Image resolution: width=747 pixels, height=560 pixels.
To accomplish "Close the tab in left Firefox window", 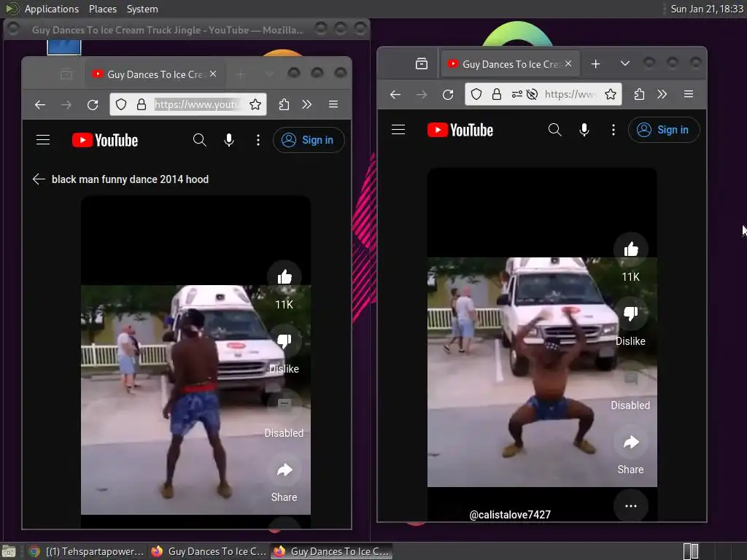I will (213, 74).
